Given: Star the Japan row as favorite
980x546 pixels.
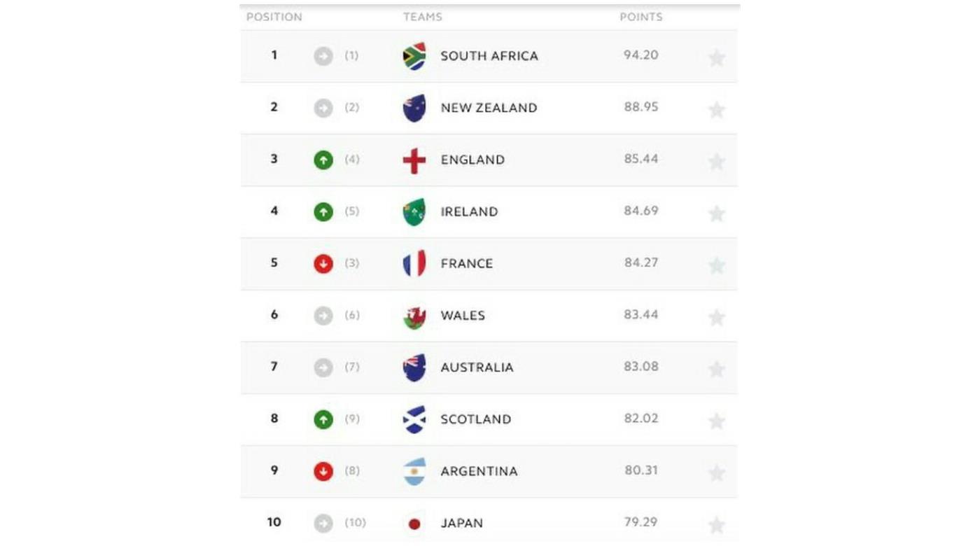Looking at the screenshot, I should click(716, 524).
